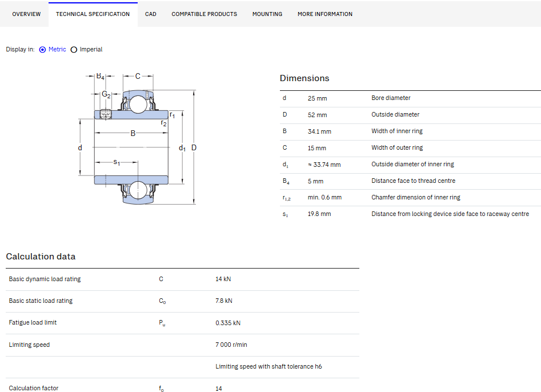
Task: Click the Calculation data heading
Action: pyautogui.click(x=41, y=257)
